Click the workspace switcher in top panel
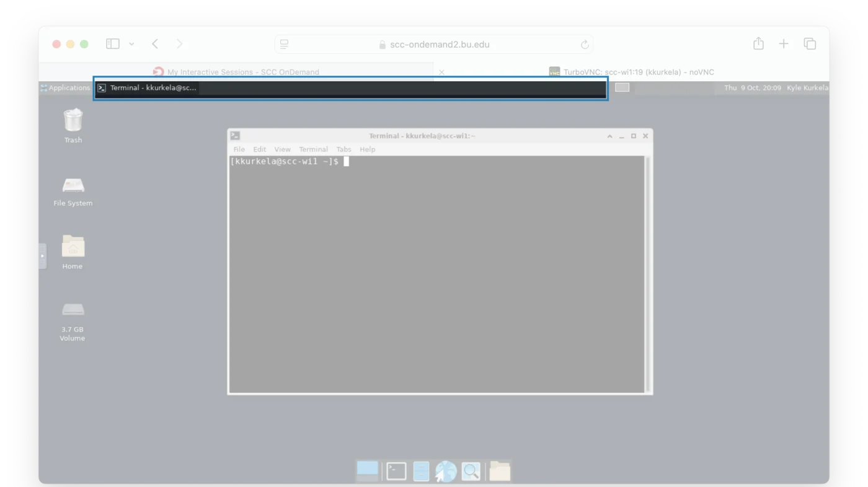This screenshot has height=487, width=868. pos(622,87)
